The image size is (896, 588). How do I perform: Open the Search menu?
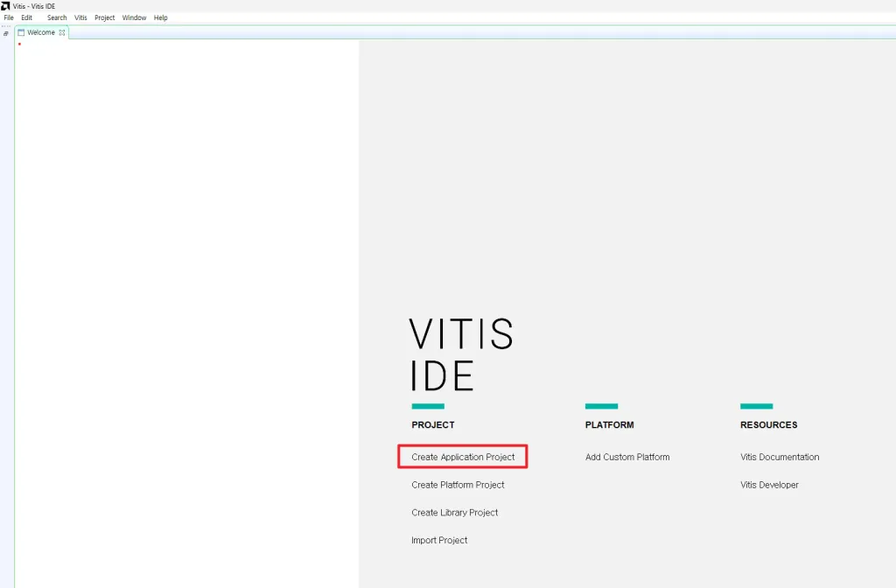[x=57, y=17]
